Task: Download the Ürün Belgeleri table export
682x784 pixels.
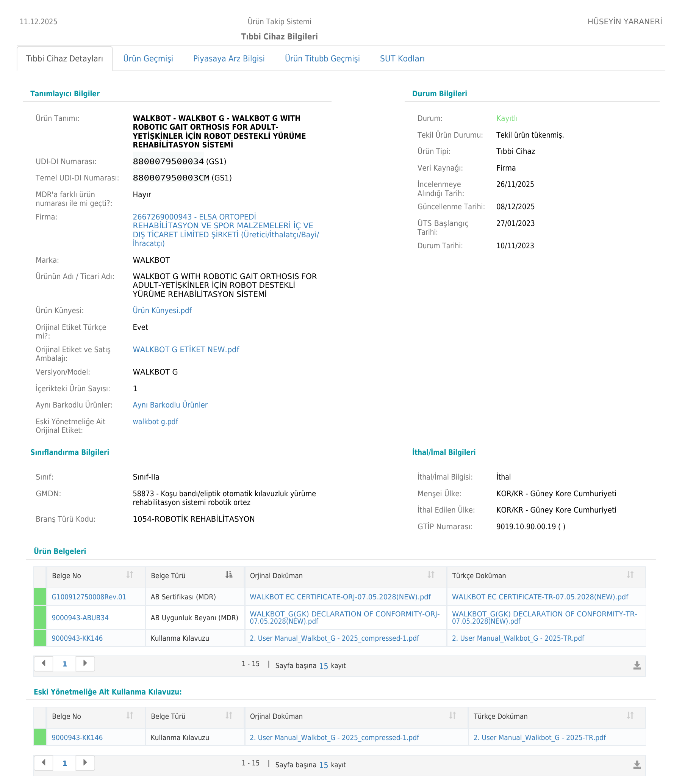Action: [x=637, y=666]
